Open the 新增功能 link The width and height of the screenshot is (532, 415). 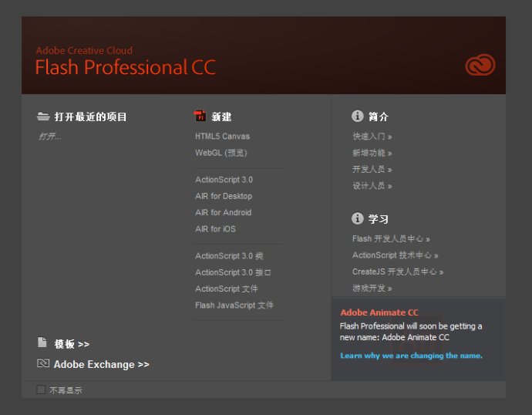372,153
